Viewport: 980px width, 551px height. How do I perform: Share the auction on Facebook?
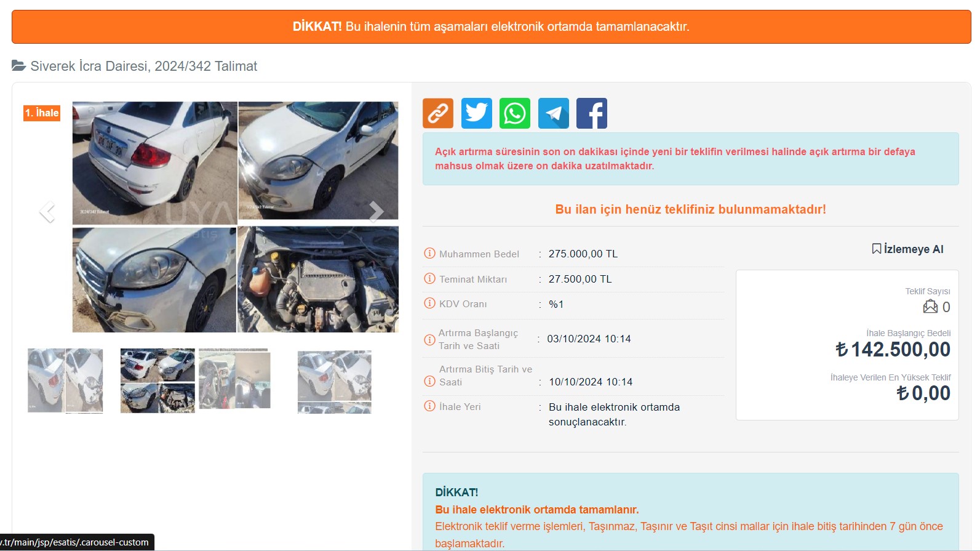coord(591,113)
